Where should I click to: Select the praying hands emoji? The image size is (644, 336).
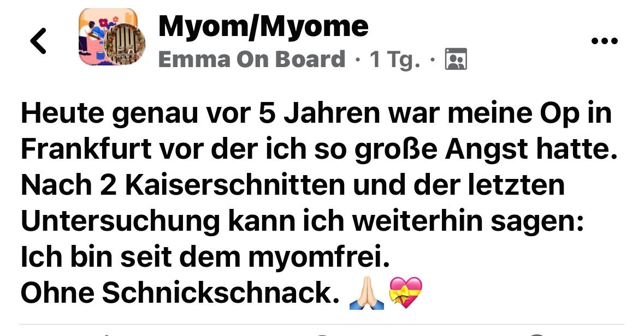tap(367, 293)
